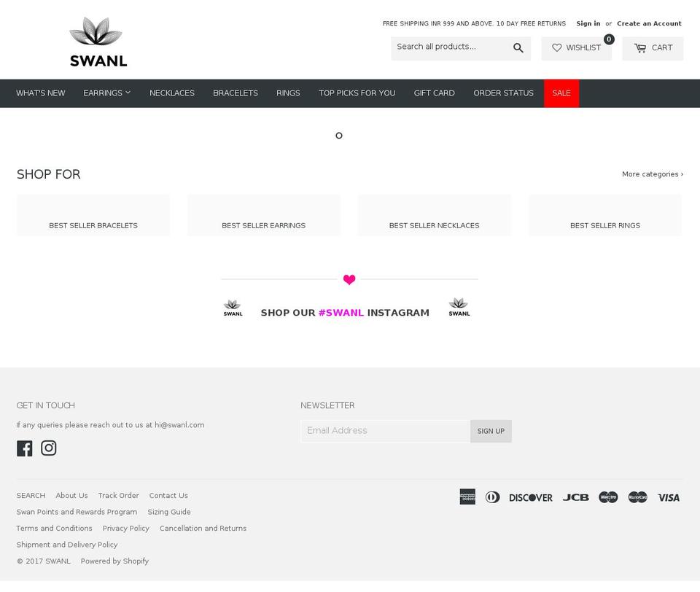Click Create an Account link
The image size is (700, 592).
coord(649,23)
